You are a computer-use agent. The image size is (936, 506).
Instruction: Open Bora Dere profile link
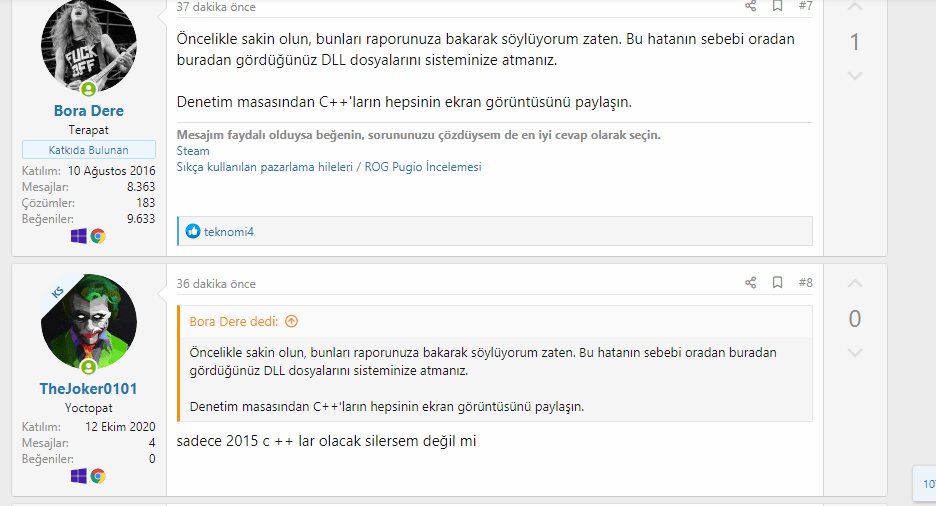pos(89,111)
